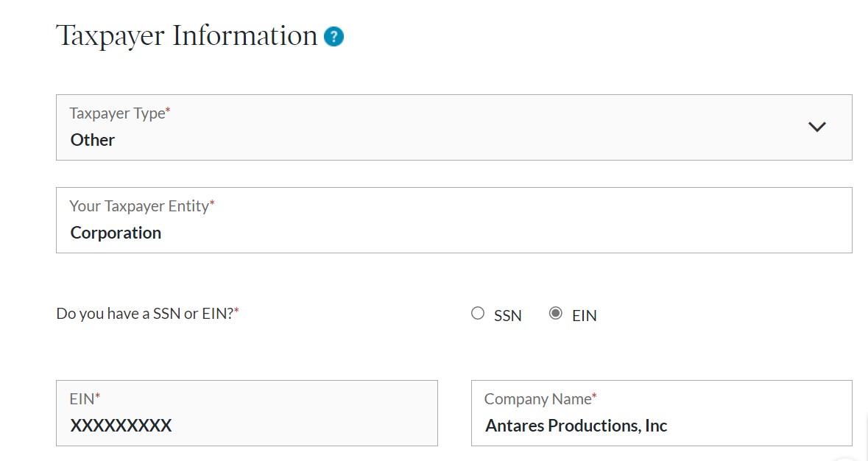The width and height of the screenshot is (868, 461).
Task: Click the selected value "Other"
Action: [93, 140]
